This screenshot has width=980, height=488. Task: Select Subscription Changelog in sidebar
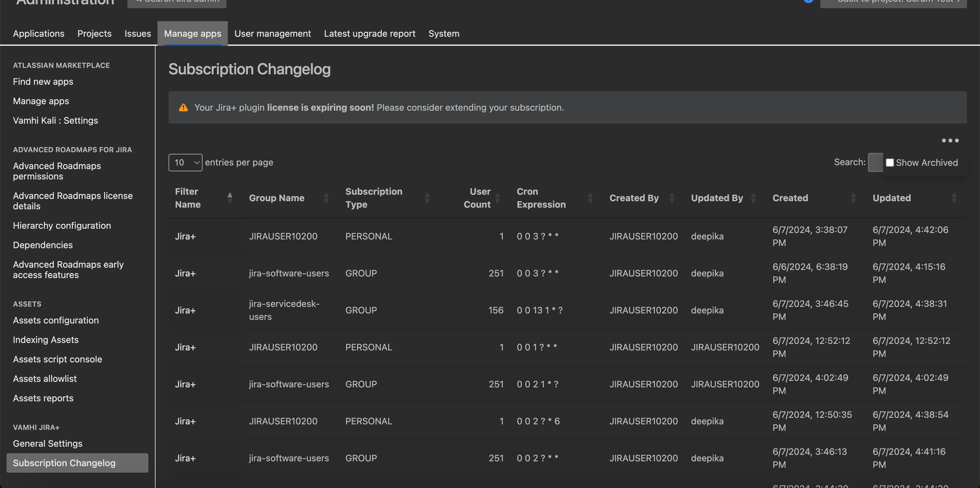(x=77, y=463)
